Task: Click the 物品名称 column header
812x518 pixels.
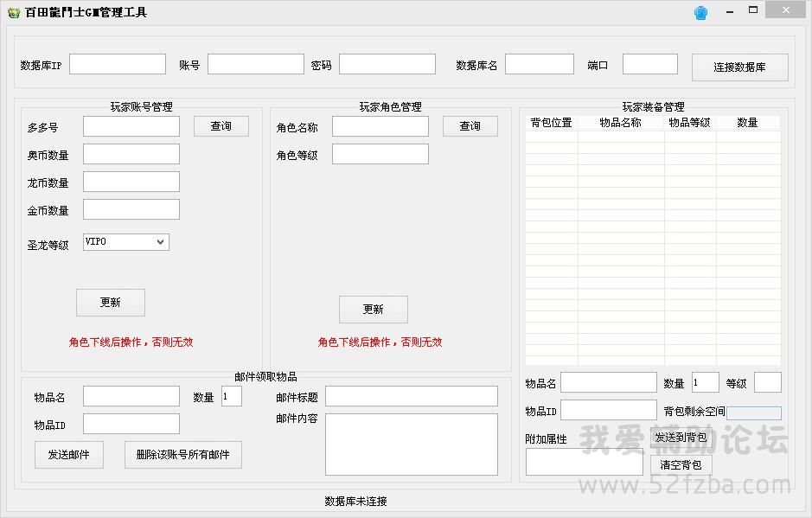Action: (x=621, y=123)
